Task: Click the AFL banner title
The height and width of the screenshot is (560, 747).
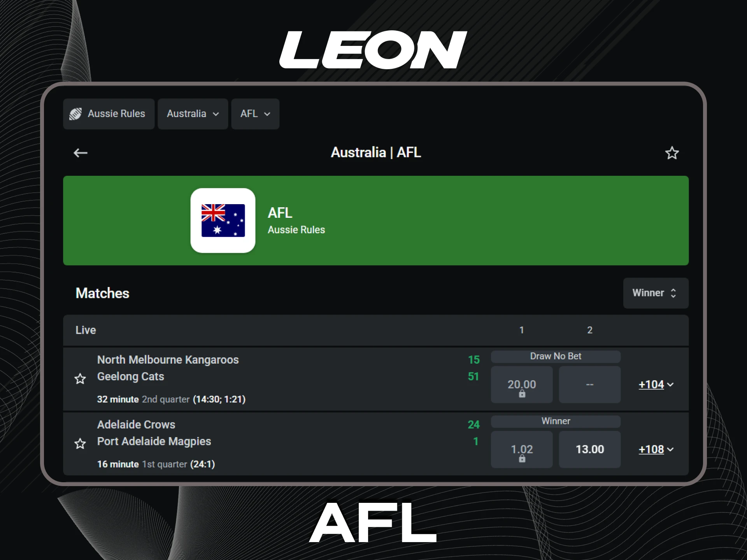Action: 280,213
